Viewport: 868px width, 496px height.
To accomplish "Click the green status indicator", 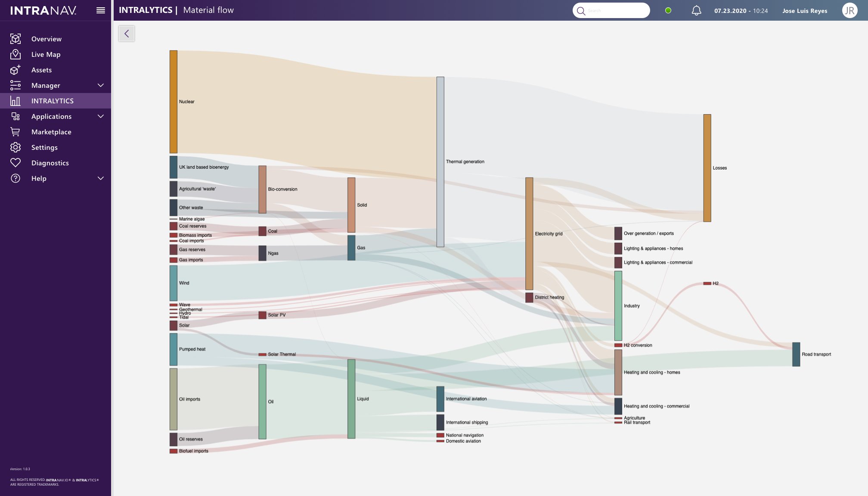I will point(668,10).
